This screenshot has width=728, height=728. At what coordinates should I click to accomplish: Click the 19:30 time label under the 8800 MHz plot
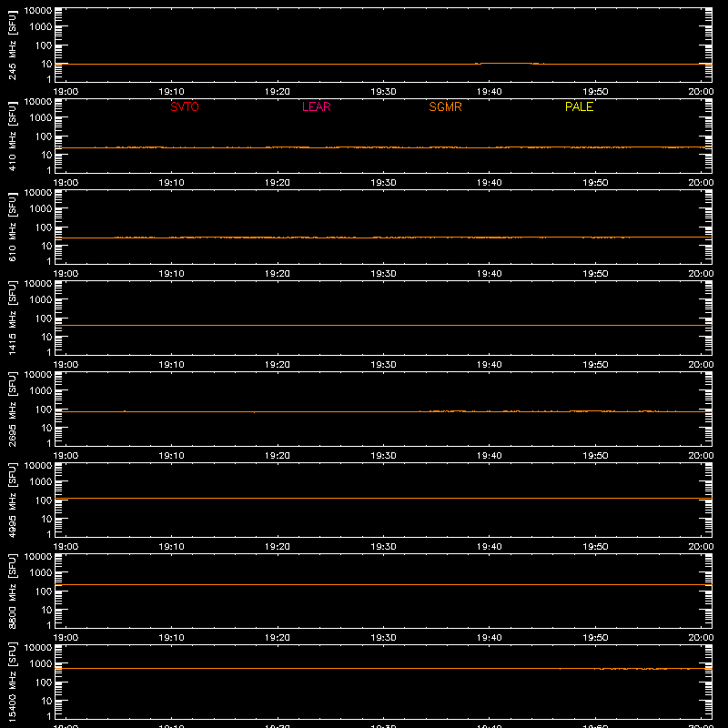pyautogui.click(x=383, y=638)
